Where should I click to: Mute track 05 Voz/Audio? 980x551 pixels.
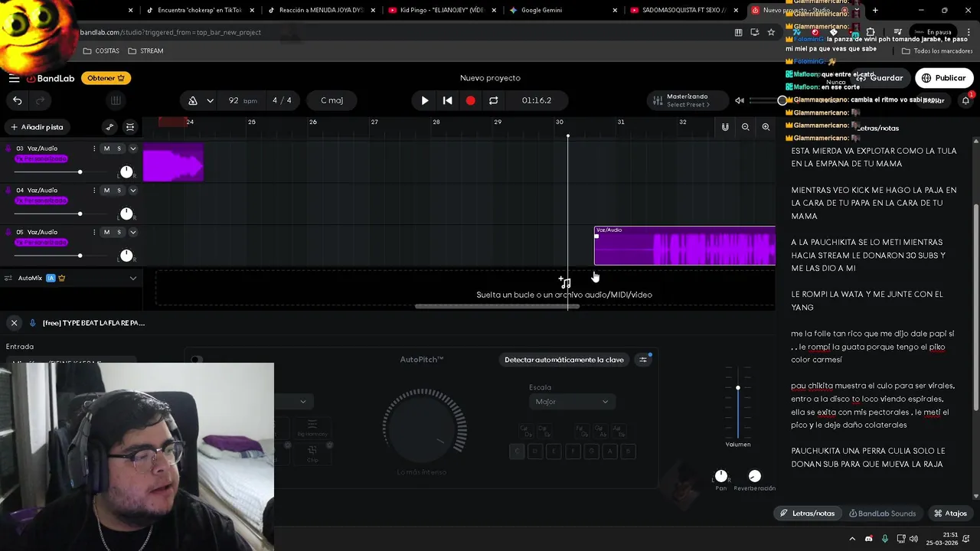click(106, 232)
